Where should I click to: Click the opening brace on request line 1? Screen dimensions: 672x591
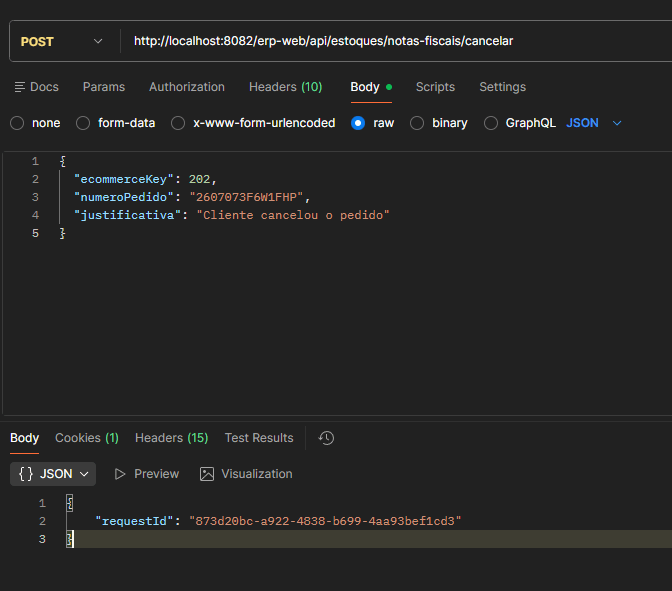63,162
